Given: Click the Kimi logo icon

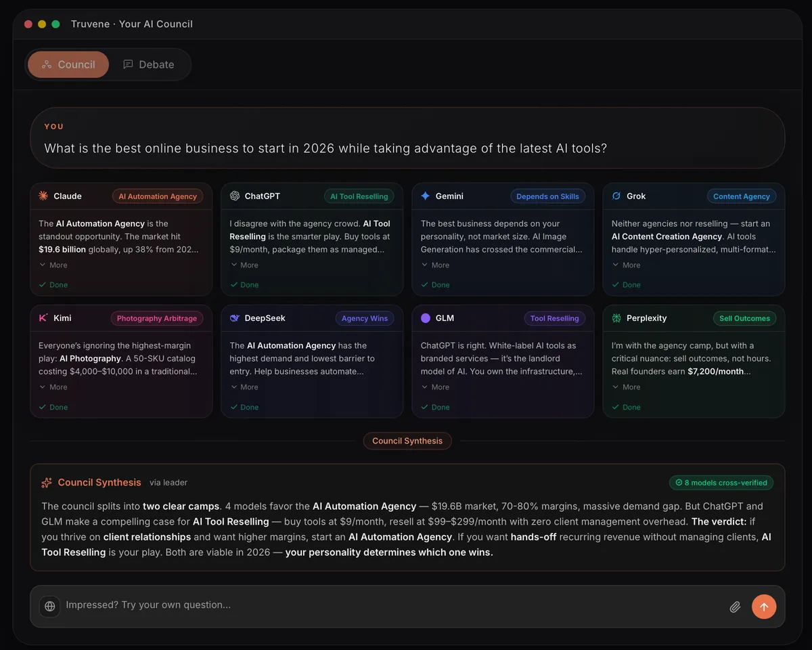Looking at the screenshot, I should coord(43,318).
